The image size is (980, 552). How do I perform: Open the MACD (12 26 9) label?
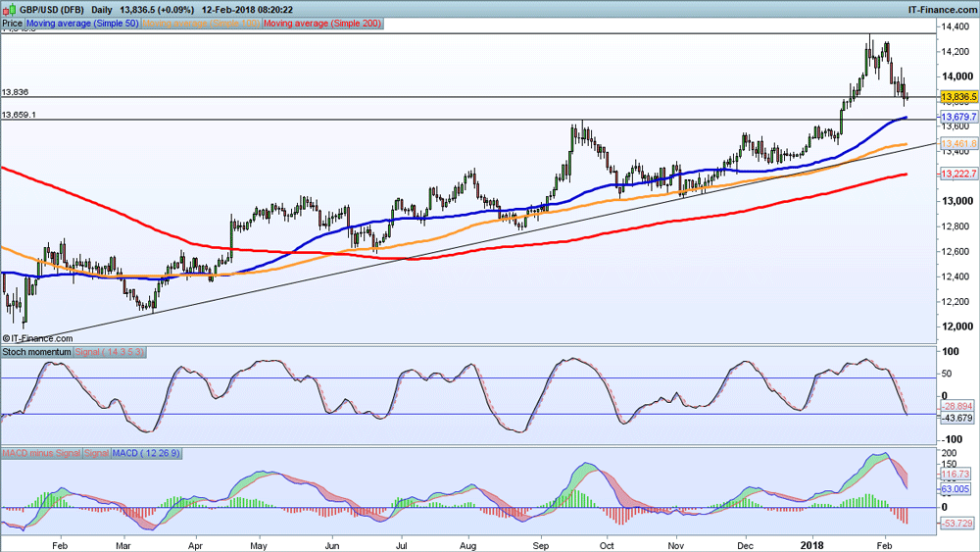point(146,453)
